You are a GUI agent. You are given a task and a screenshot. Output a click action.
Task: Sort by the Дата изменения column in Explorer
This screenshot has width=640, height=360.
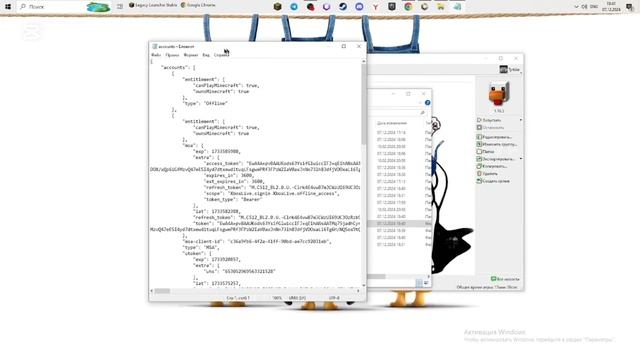point(392,123)
